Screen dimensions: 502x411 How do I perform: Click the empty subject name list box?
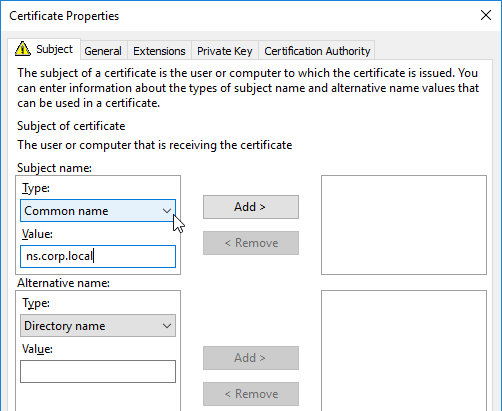coord(404,225)
